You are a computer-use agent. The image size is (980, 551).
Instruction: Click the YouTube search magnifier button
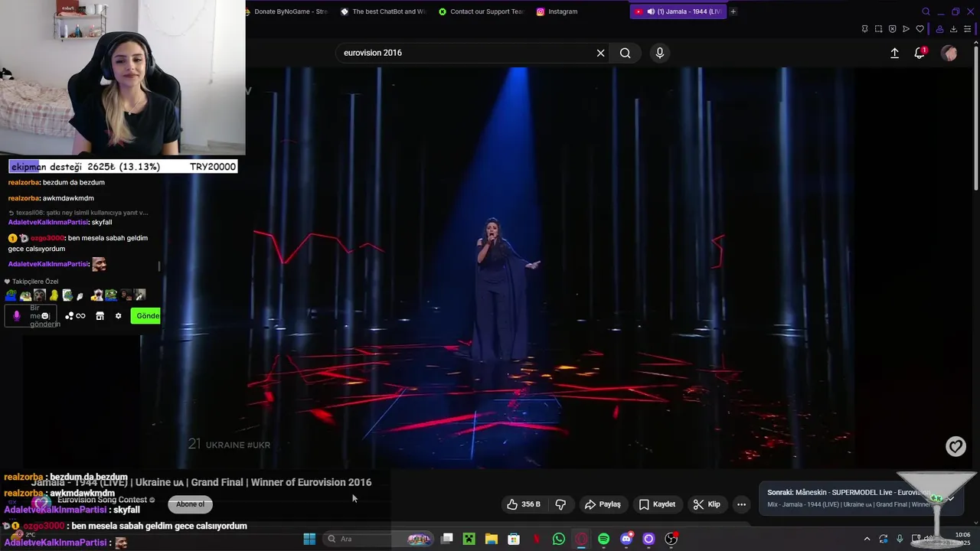(x=626, y=53)
